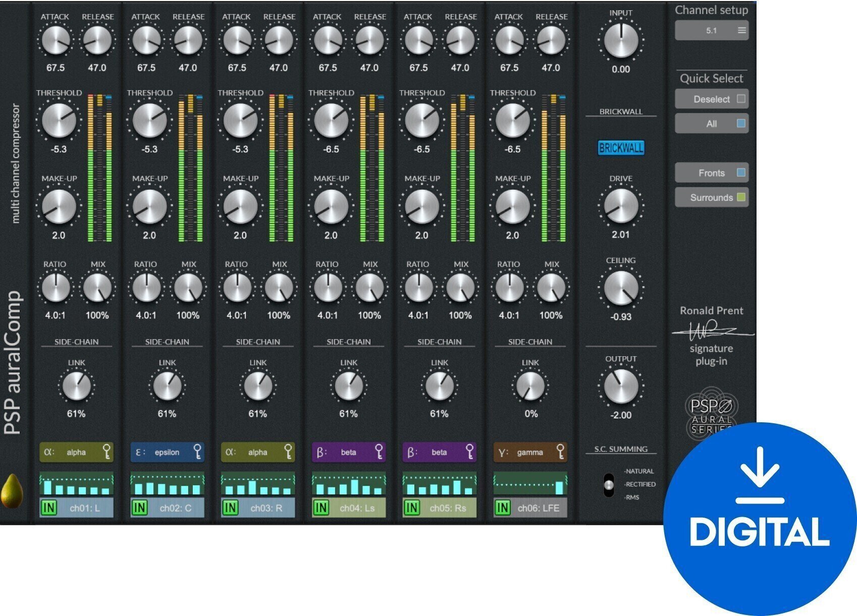The image size is (857, 616).
Task: Click the ch01 Attack knob
Action: point(56,40)
